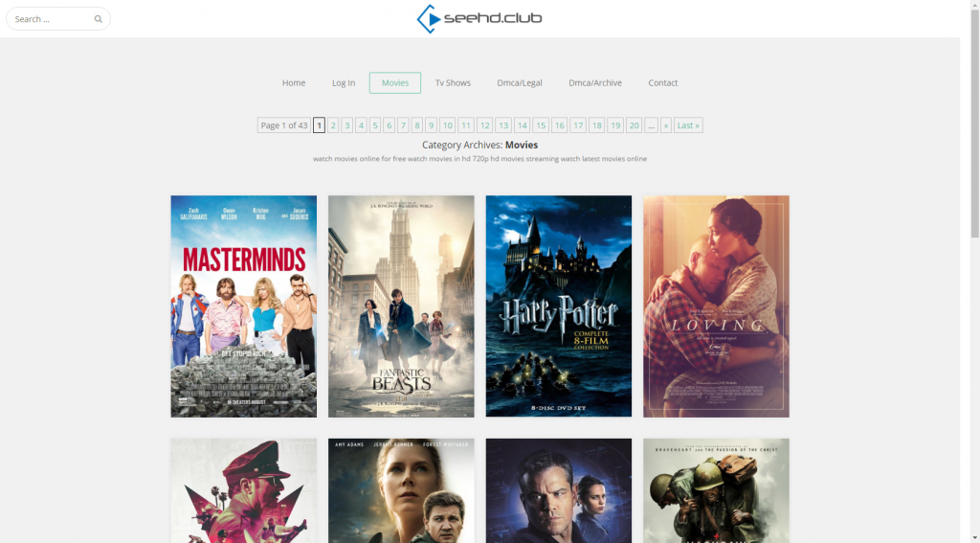Go to pagination page 12
980x543 pixels.
pos(484,125)
